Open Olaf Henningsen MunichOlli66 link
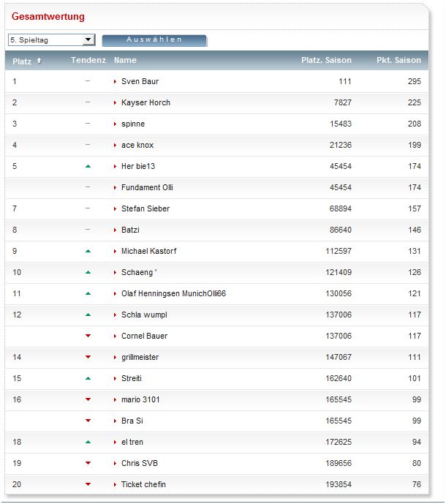The image size is (446, 504). (x=173, y=293)
